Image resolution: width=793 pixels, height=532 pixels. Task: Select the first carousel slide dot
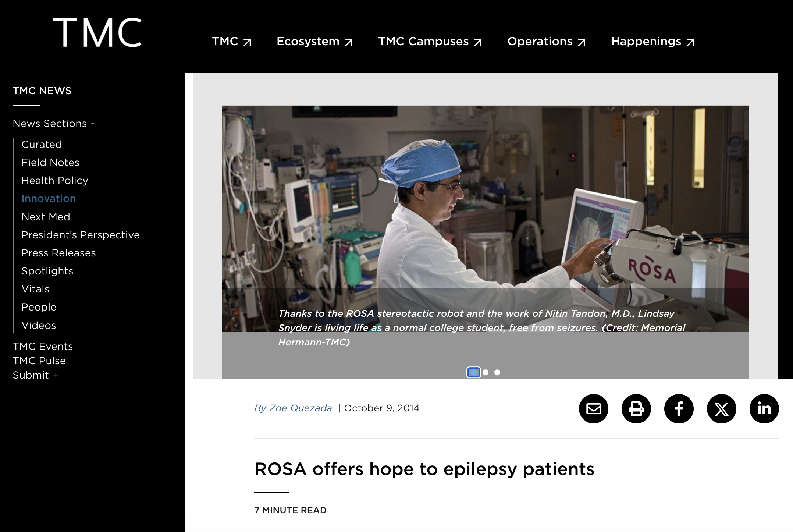[x=473, y=372]
